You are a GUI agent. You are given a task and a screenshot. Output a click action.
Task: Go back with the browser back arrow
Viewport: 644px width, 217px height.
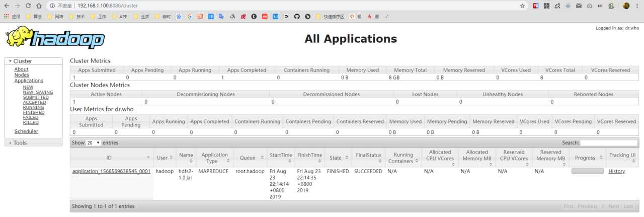(x=6, y=6)
